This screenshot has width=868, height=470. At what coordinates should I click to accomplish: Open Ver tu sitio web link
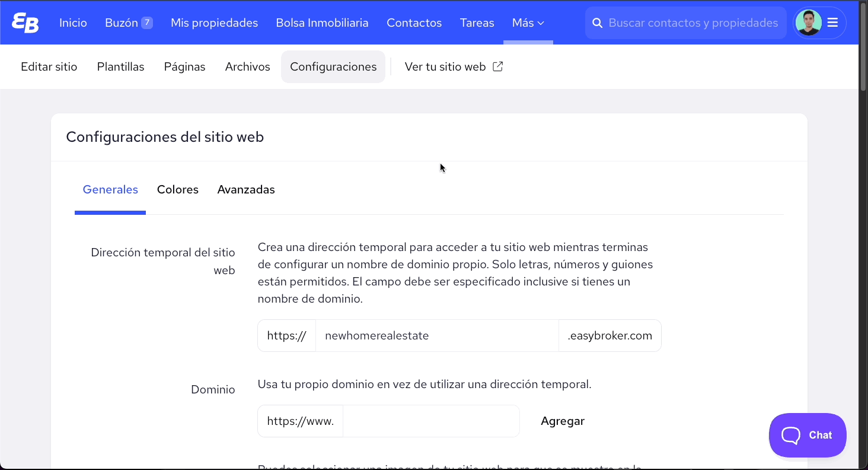[454, 66]
